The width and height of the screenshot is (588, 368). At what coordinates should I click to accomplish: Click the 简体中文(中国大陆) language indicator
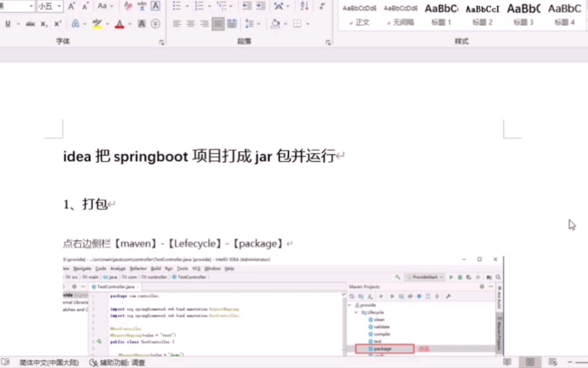pyautogui.click(x=49, y=362)
